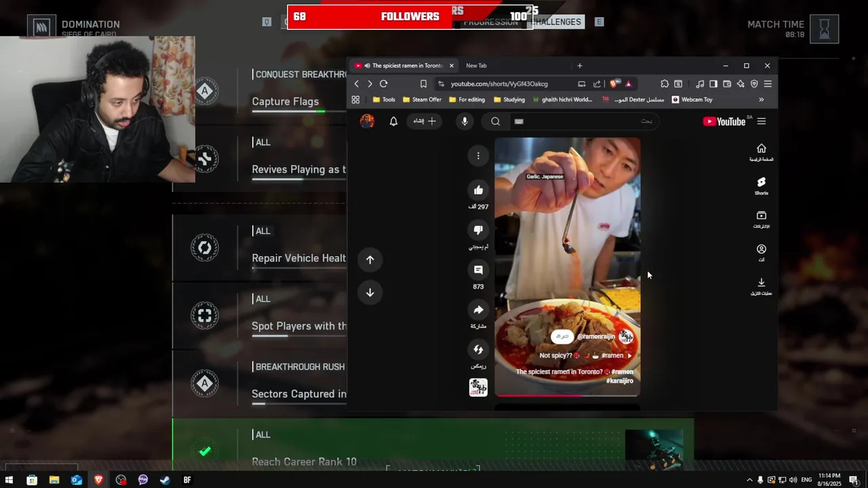Like the ramen short with the thumbs up
868x488 pixels.
click(478, 190)
